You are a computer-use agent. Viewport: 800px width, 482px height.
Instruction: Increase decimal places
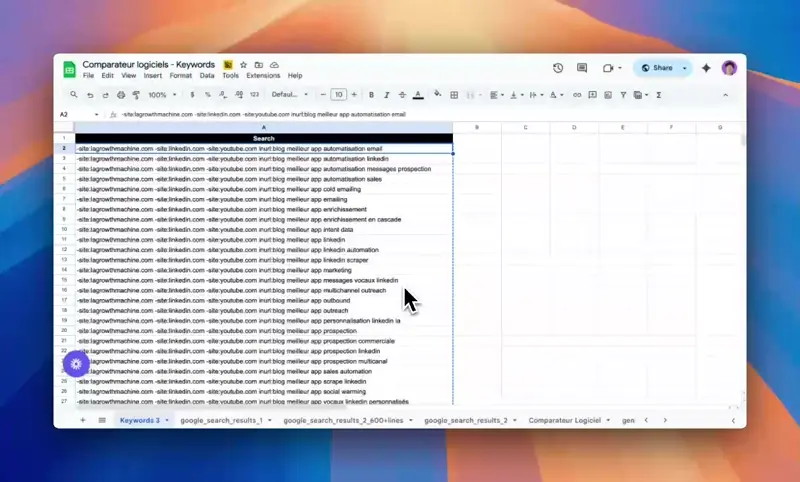[239, 95]
